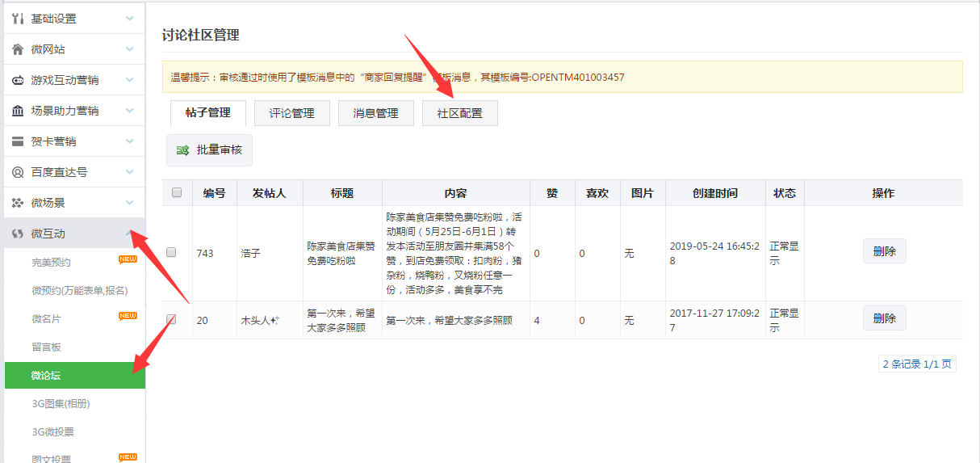
Task: Click the date 2017-11-27 17:09:27
Action: (714, 320)
